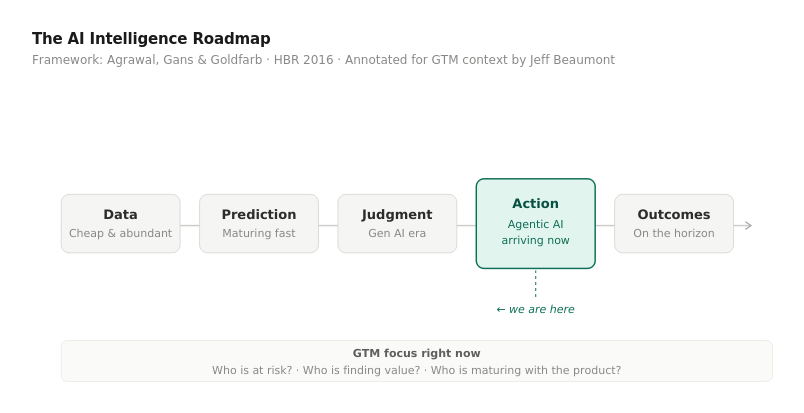The image size is (804, 413).
Task: Select the Prediction stage box
Action: [x=259, y=223]
